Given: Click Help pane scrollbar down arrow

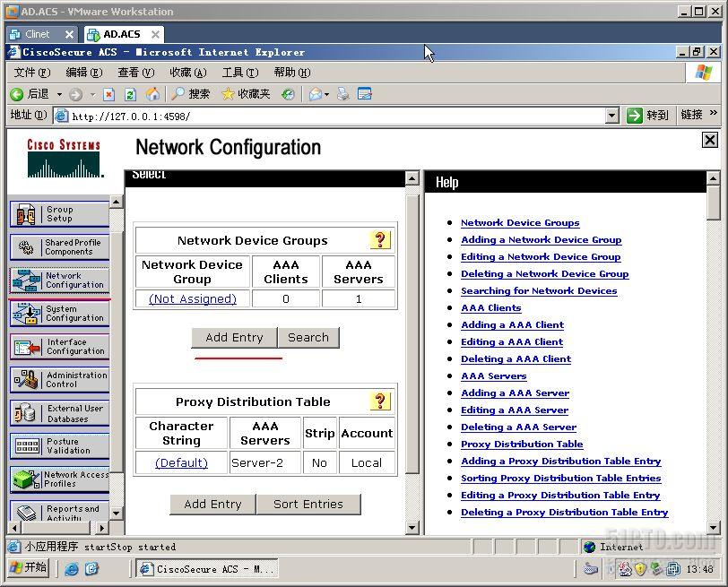Looking at the screenshot, I should tap(713, 528).
